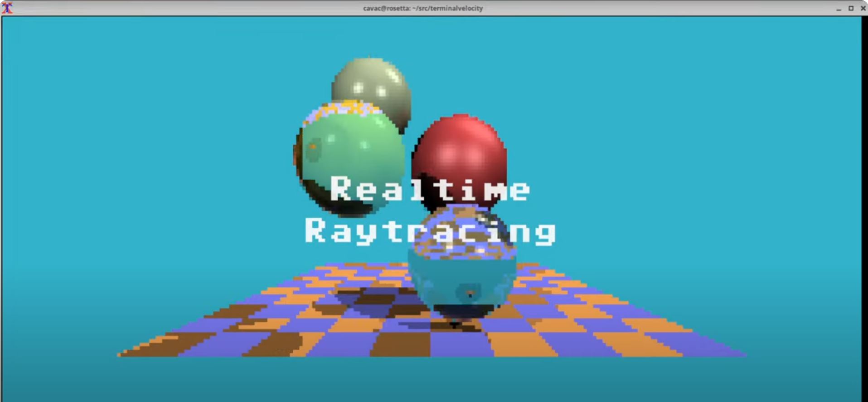Click the cavac@rosetta window title text
Screen dimensions: 868x402
(x=422, y=8)
